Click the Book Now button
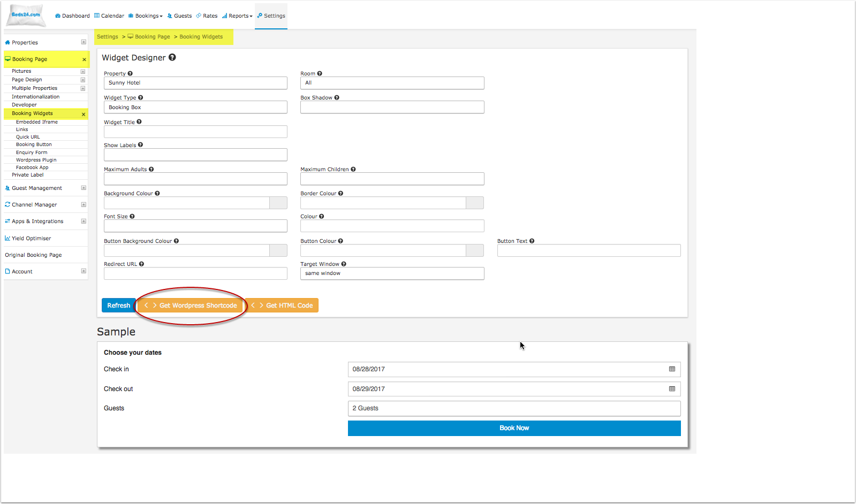Image resolution: width=856 pixels, height=504 pixels. (514, 428)
